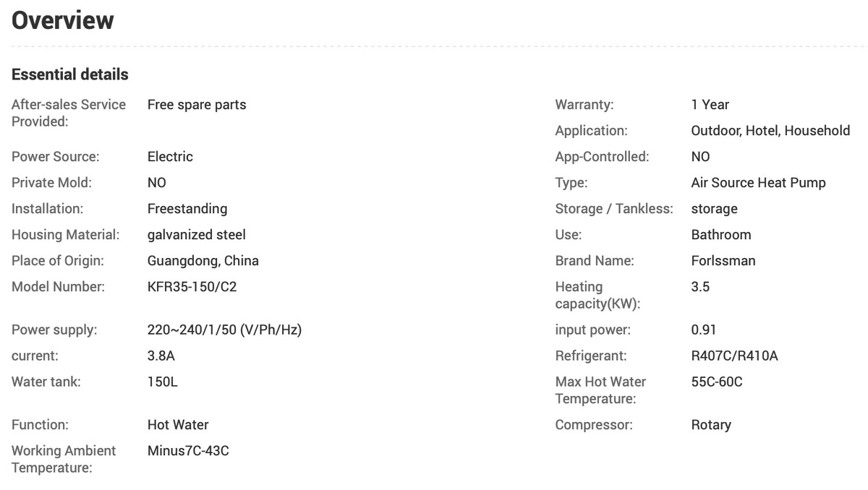Select the Warranty 1 Year value
The image size is (868, 490).
point(710,105)
